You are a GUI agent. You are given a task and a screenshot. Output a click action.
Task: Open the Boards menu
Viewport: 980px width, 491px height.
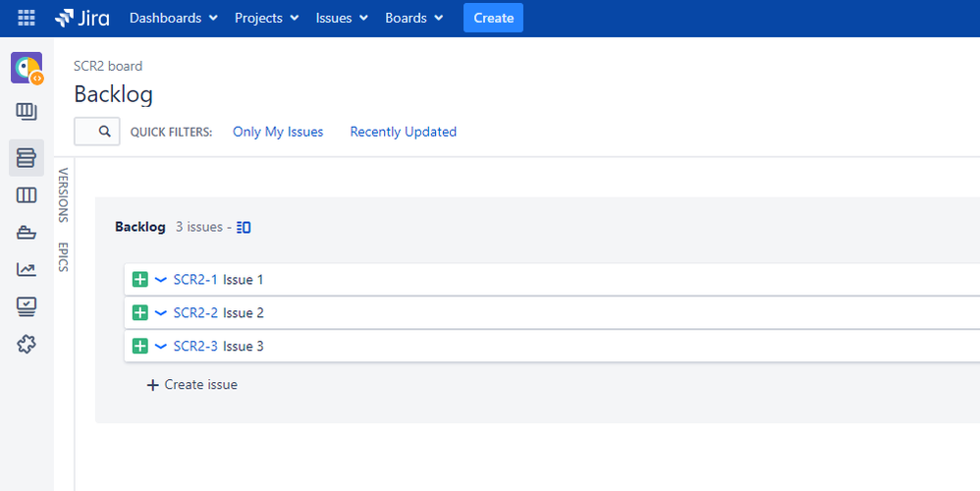tap(413, 18)
